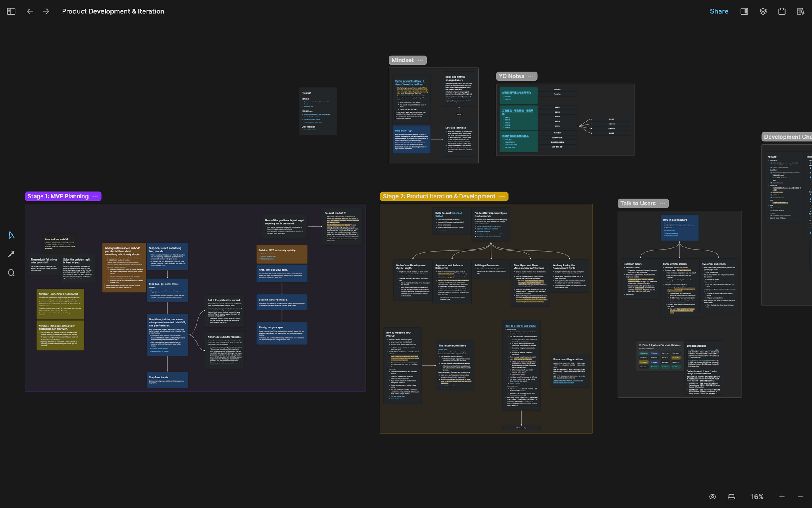The height and width of the screenshot is (508, 812).
Task: Toggle the presentation frame icon at bottom
Action: pos(731,497)
